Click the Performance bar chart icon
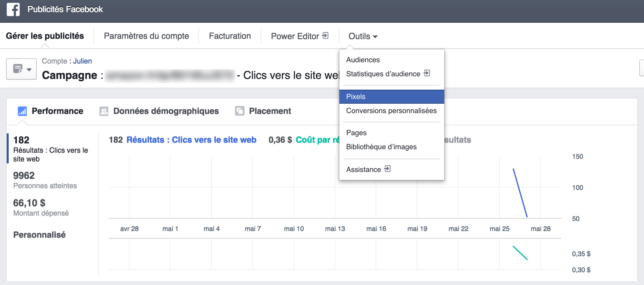The width and height of the screenshot is (644, 285). (22, 111)
